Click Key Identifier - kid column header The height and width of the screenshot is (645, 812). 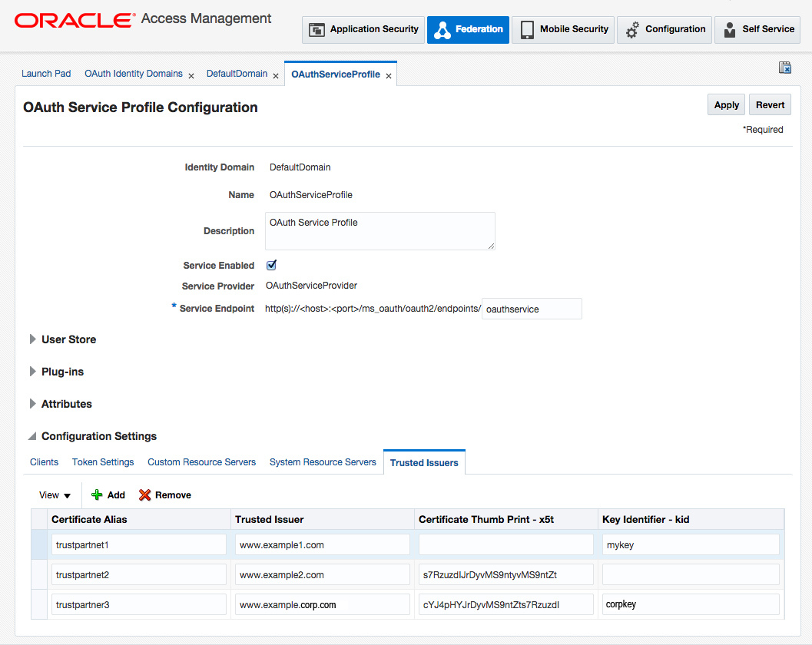[x=691, y=519]
